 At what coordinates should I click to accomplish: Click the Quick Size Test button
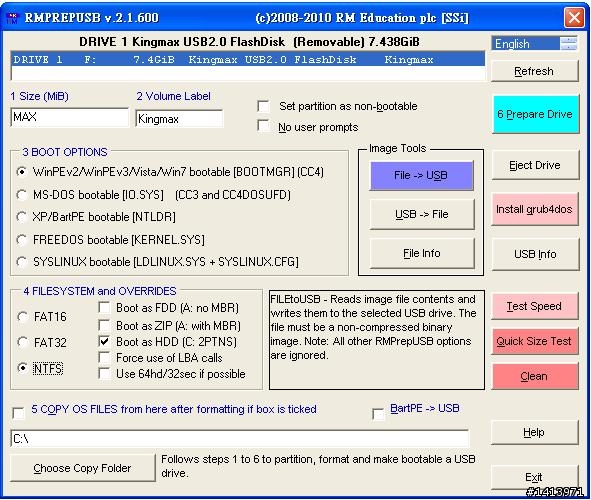(534, 341)
